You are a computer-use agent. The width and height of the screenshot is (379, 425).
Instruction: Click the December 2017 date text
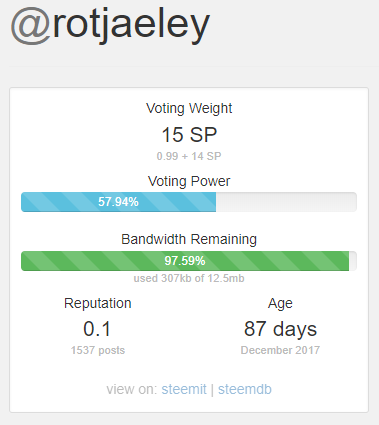click(280, 350)
